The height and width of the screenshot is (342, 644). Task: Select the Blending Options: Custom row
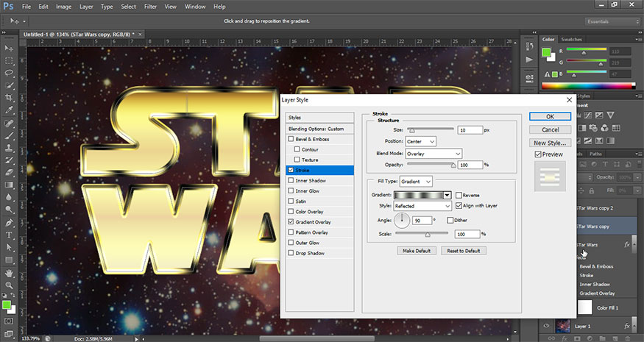(x=319, y=129)
